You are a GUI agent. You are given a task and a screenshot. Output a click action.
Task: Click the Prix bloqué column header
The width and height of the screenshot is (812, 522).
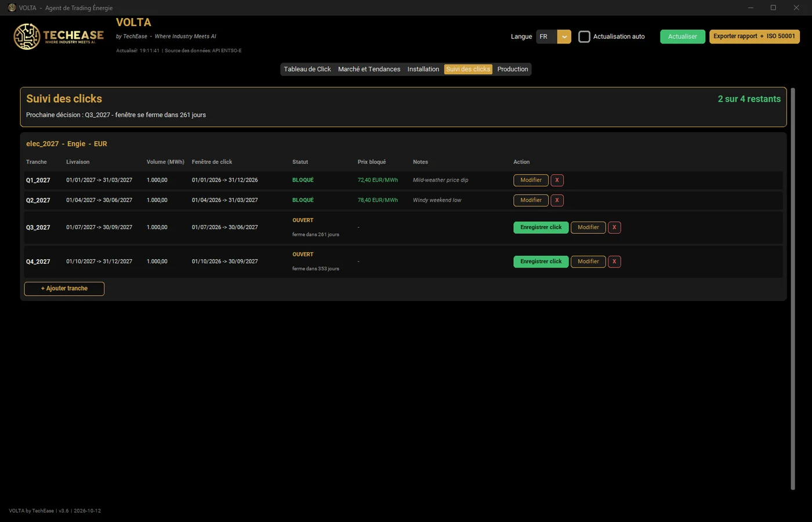(371, 162)
